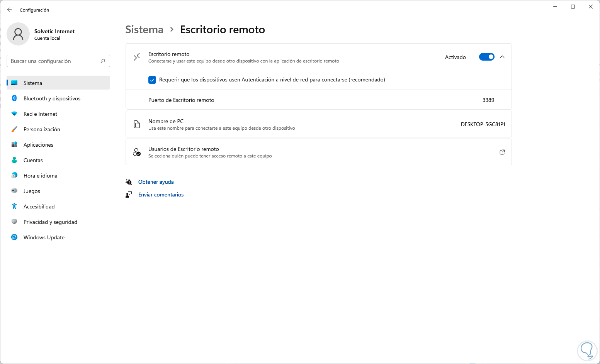600x364 pixels.
Task: Open Privacidad y seguridad settings
Action: [x=50, y=222]
